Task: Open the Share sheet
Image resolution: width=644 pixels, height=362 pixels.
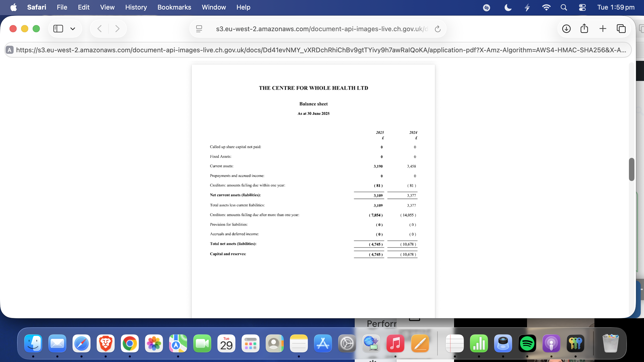Action: pos(584,28)
